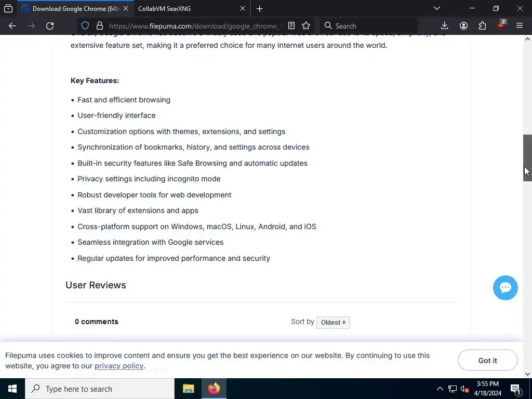Click Seamless integration with Google services
Viewport: 532px width, 399px height.
[x=150, y=242]
